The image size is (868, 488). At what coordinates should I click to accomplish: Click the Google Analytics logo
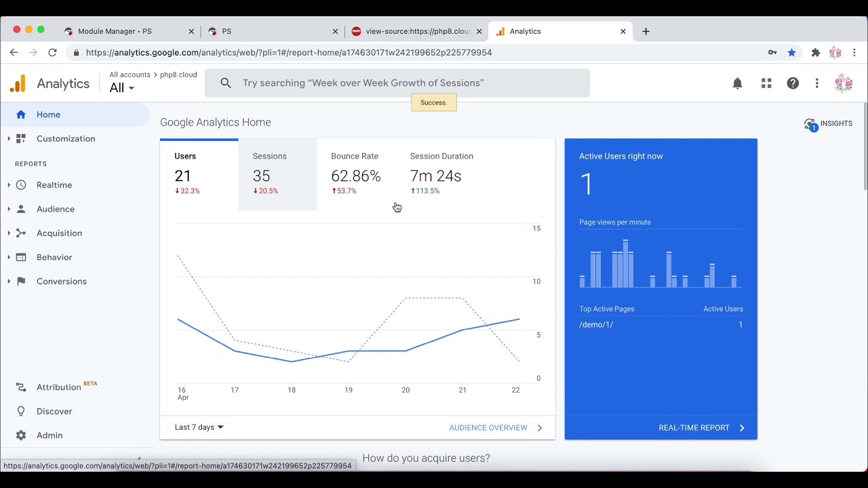tap(18, 83)
